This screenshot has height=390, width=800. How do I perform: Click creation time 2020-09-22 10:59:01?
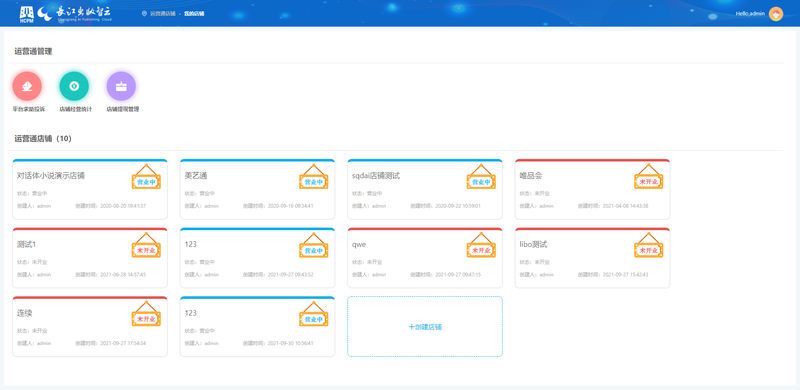pyautogui.click(x=458, y=206)
